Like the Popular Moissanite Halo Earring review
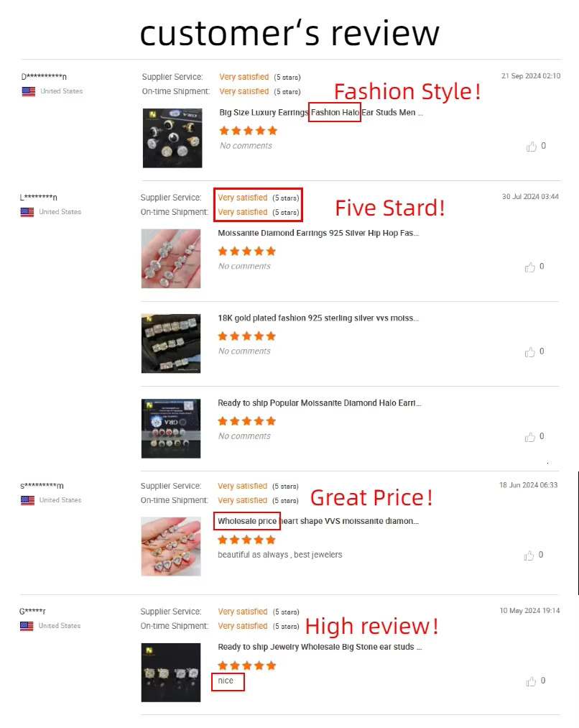Screen dimensions: 579x728 coord(530,437)
